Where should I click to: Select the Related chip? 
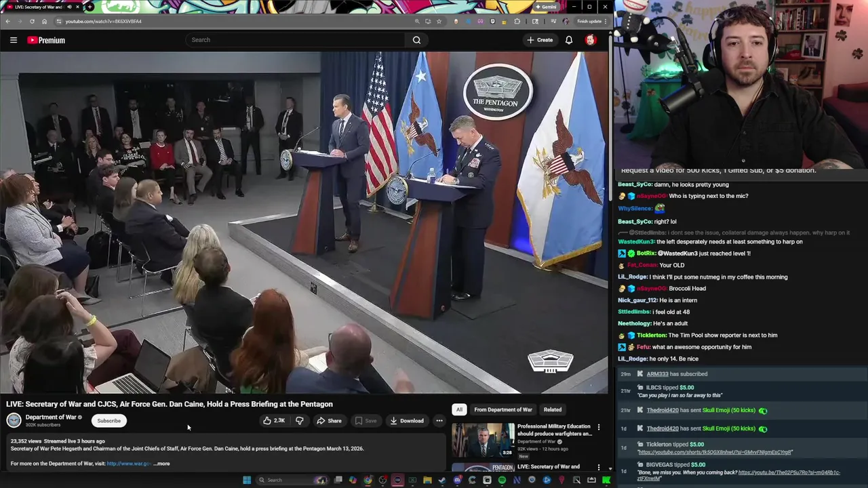point(553,409)
